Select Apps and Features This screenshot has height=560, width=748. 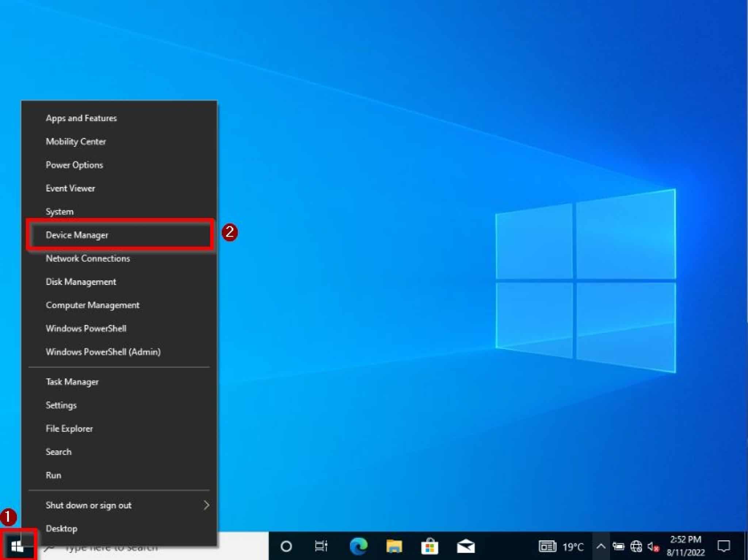[x=81, y=118]
